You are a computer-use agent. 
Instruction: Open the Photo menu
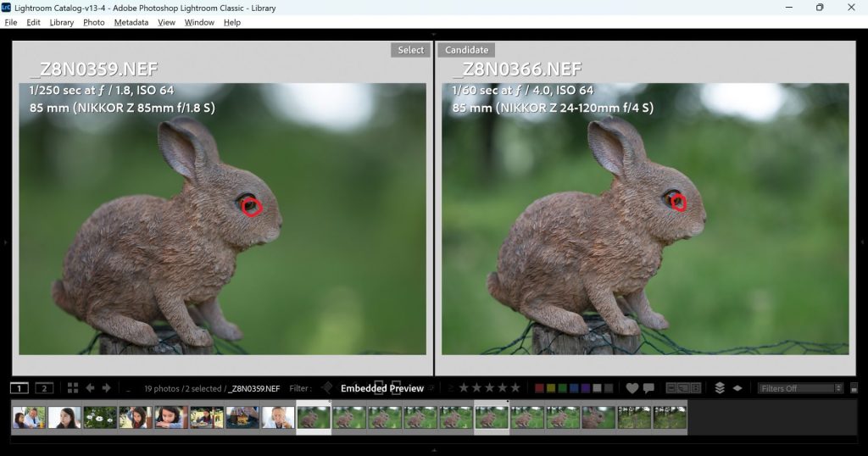pos(93,22)
